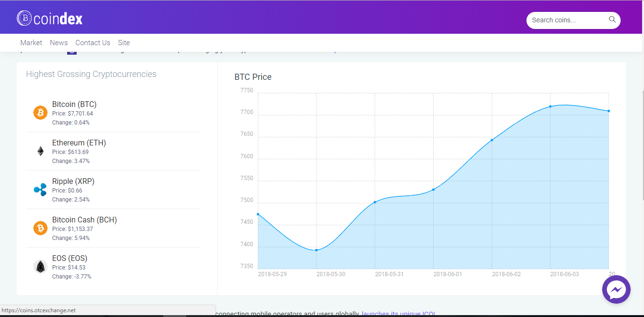The image size is (644, 317).
Task: Click Ripple price $0.66
Action: coord(67,191)
